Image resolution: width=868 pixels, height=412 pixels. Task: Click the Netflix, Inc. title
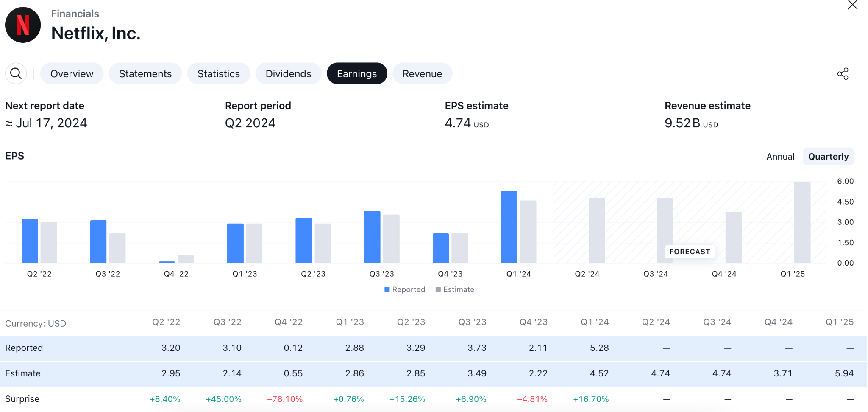96,33
